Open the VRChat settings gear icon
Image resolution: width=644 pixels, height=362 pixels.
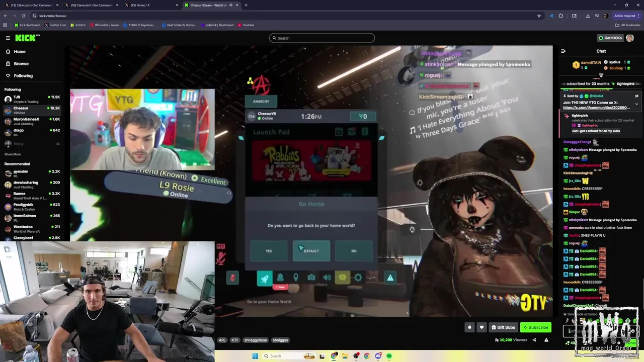358,278
